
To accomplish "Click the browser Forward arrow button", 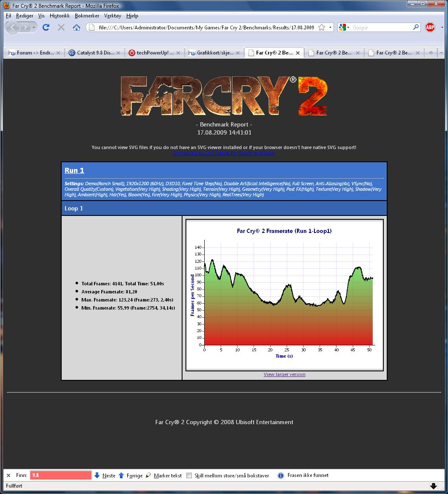I will (25, 28).
